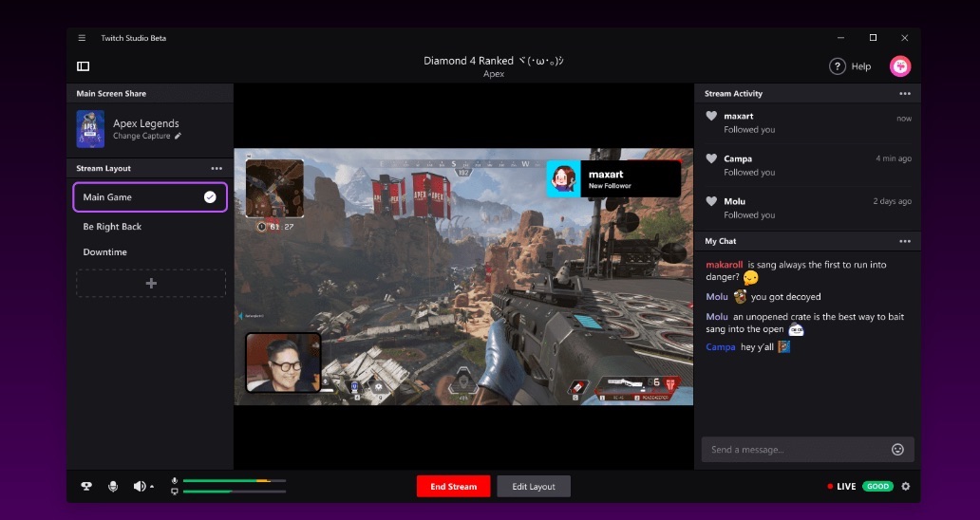
Task: Select the Main Game layout
Action: [150, 197]
